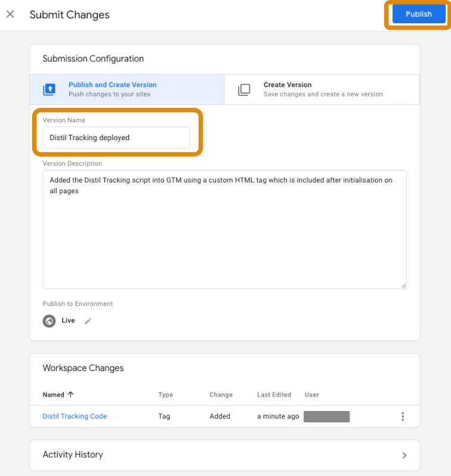Viewport: 451px width, 476px height.
Task: Click the publish upload icon
Action: (x=49, y=89)
